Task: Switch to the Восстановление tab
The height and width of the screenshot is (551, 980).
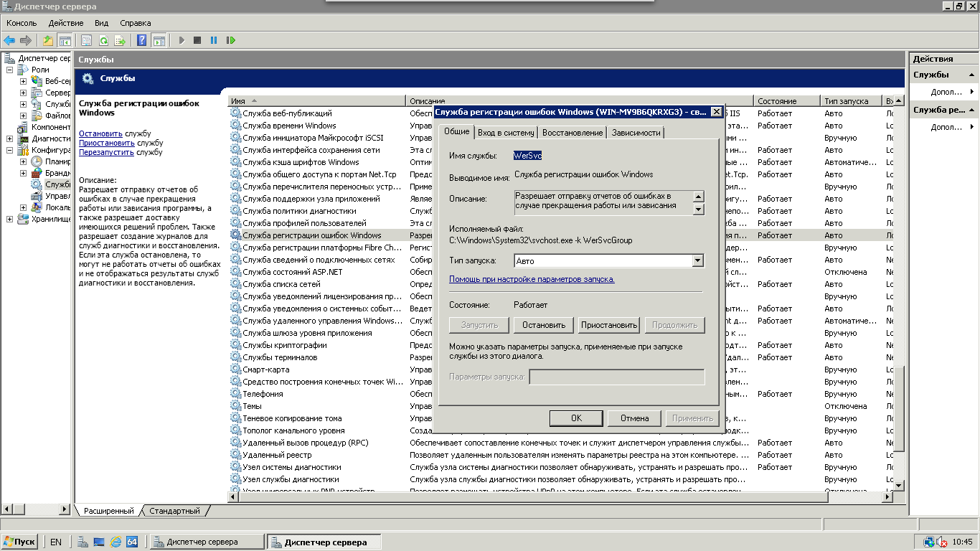Action: click(x=573, y=133)
